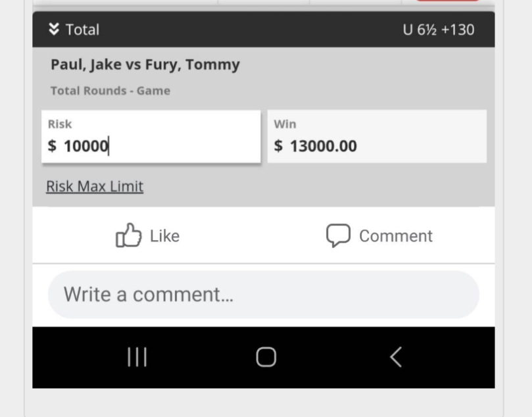Click the Win field label
The image size is (532, 417).
tap(285, 124)
